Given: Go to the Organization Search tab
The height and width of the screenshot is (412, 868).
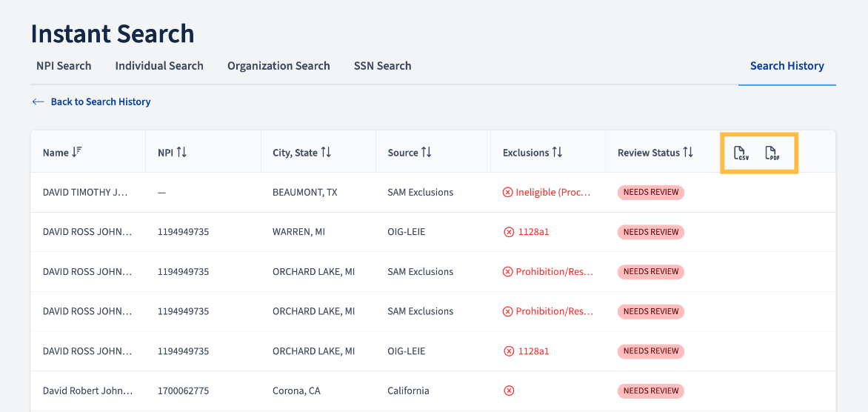Looking at the screenshot, I should [x=278, y=66].
